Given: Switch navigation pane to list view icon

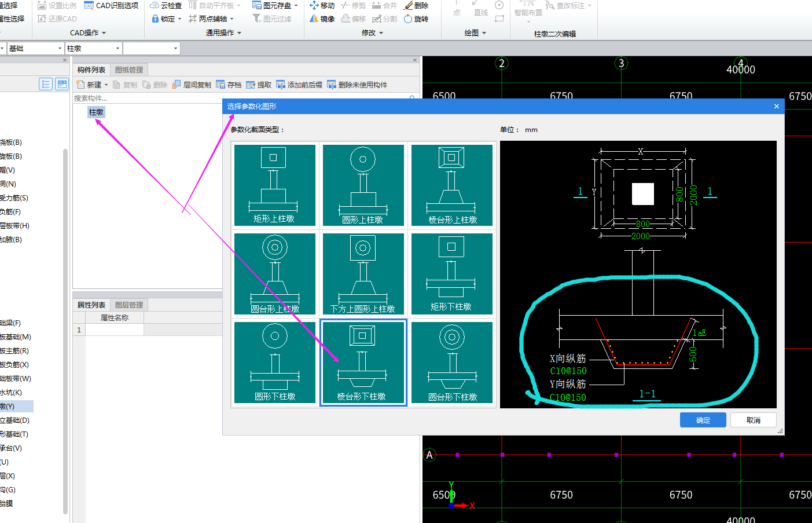Looking at the screenshot, I should coord(46,84).
